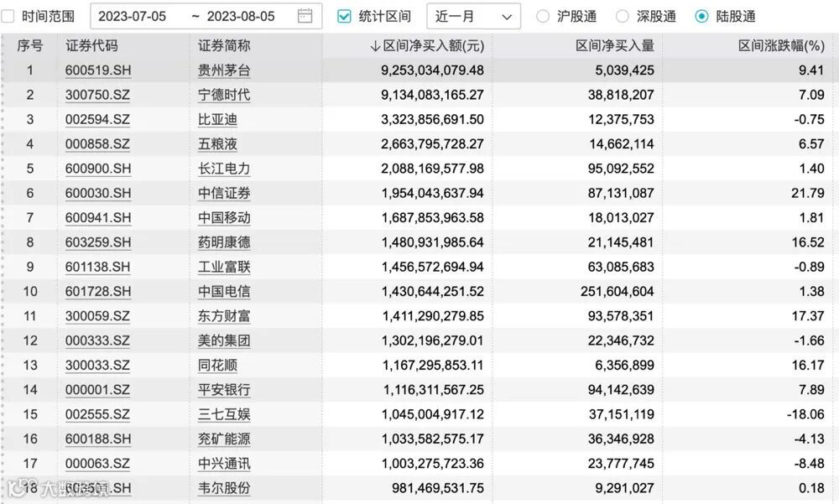
Task: Open stock code 300033.SZ link
Action: point(97,366)
